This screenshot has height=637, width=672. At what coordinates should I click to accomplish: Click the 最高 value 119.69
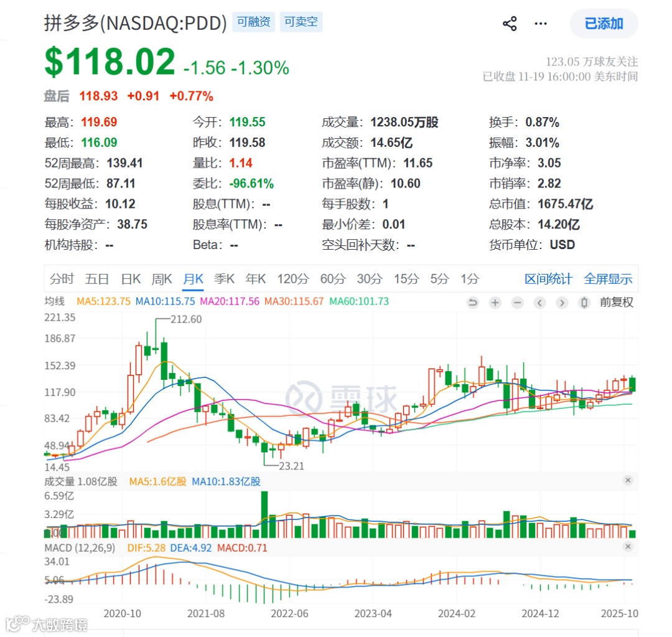[99, 122]
